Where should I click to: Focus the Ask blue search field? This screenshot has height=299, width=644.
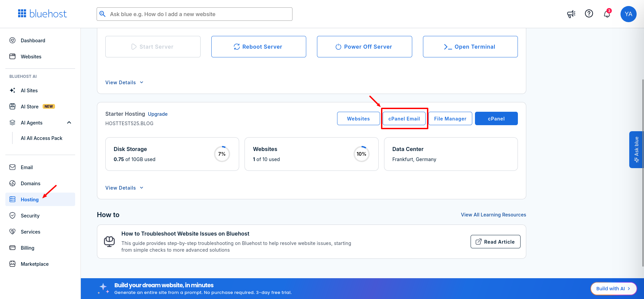pos(195,14)
